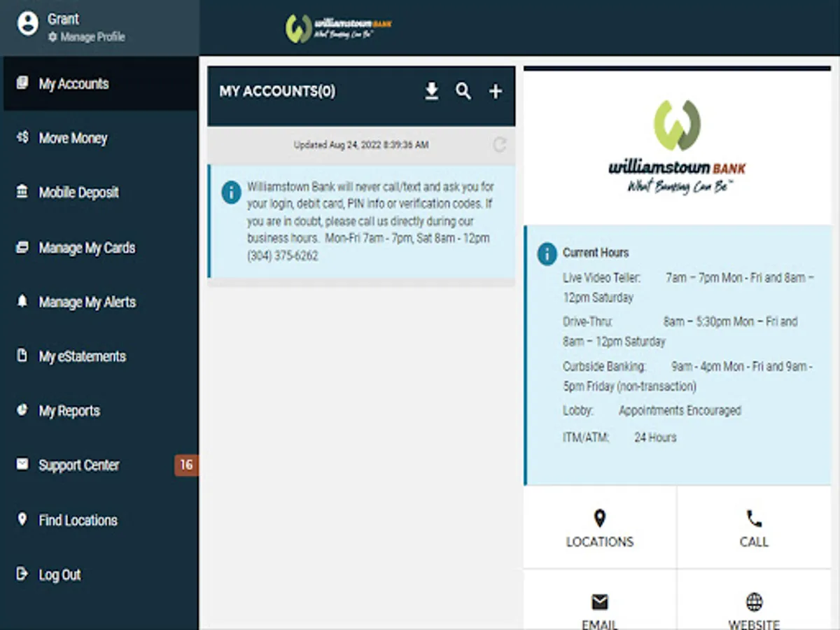Open My Reports in the sidebar
The width and height of the screenshot is (840, 630).
[x=99, y=411]
